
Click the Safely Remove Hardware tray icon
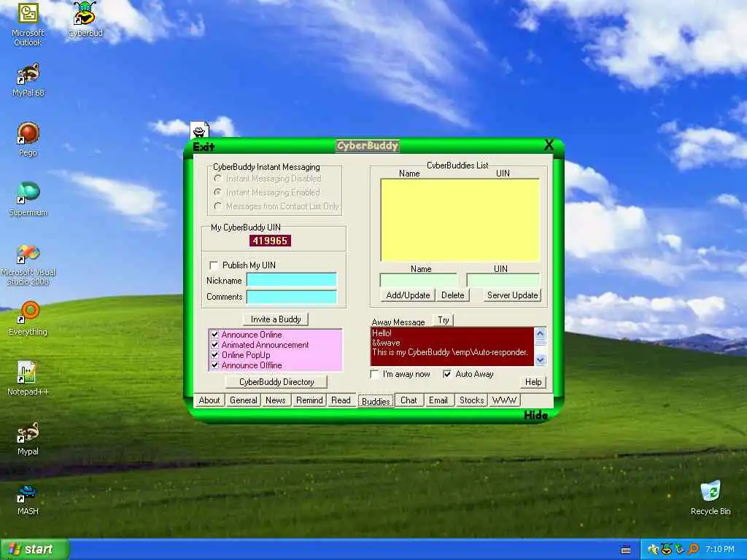click(x=680, y=549)
